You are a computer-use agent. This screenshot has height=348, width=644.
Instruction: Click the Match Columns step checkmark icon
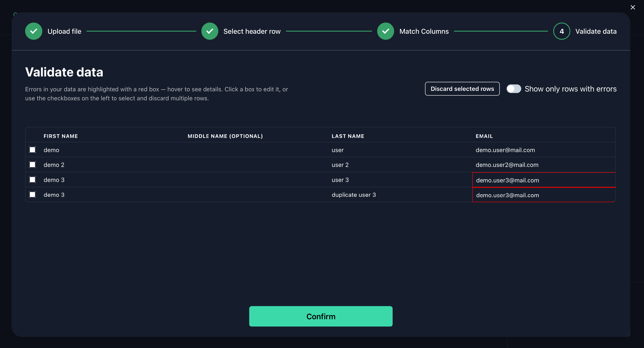(385, 31)
